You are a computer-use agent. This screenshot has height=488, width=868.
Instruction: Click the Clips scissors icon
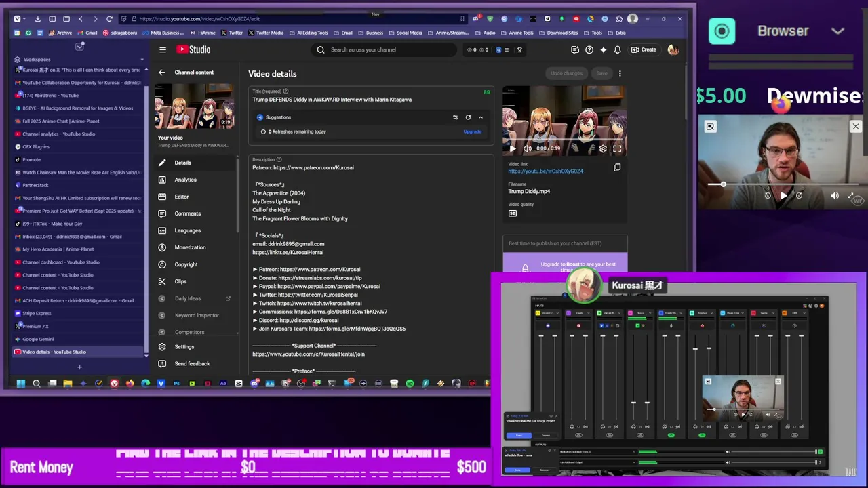(x=162, y=281)
